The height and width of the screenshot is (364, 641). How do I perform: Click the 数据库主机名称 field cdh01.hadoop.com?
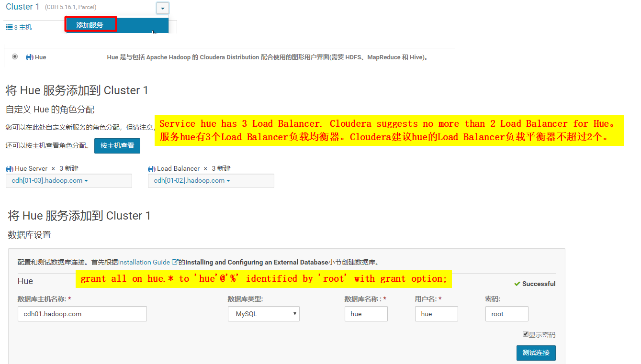pyautogui.click(x=82, y=314)
